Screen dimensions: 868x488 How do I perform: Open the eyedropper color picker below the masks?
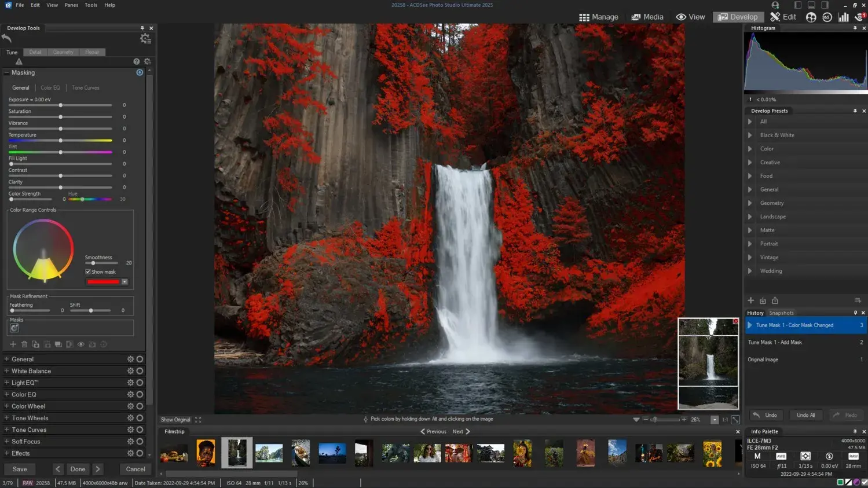click(x=93, y=344)
